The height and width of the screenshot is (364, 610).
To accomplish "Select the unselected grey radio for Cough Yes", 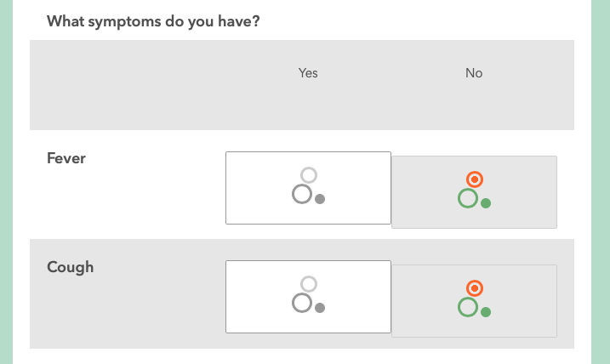I will click(x=309, y=284).
